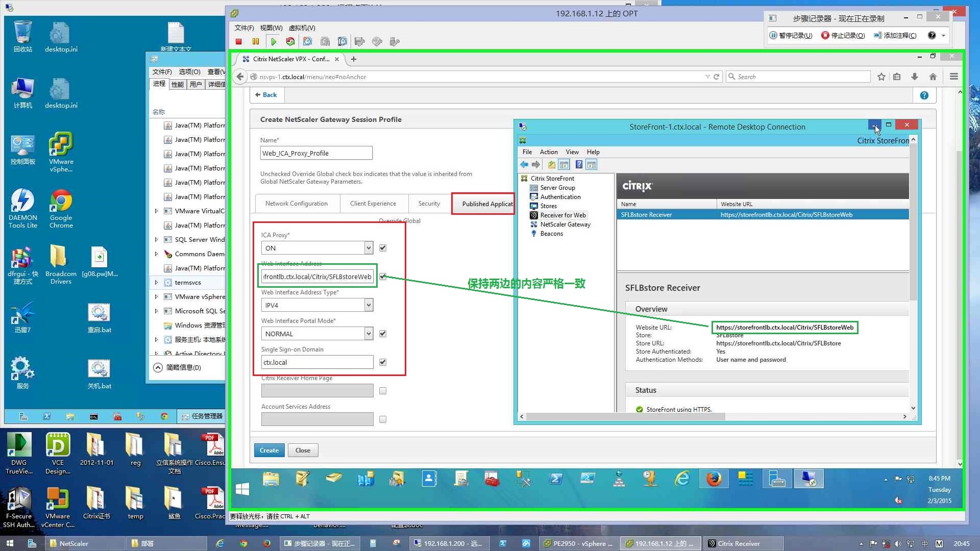Select SFLBstore Receiver table row
This screenshot has width=980, height=551.
[763, 215]
